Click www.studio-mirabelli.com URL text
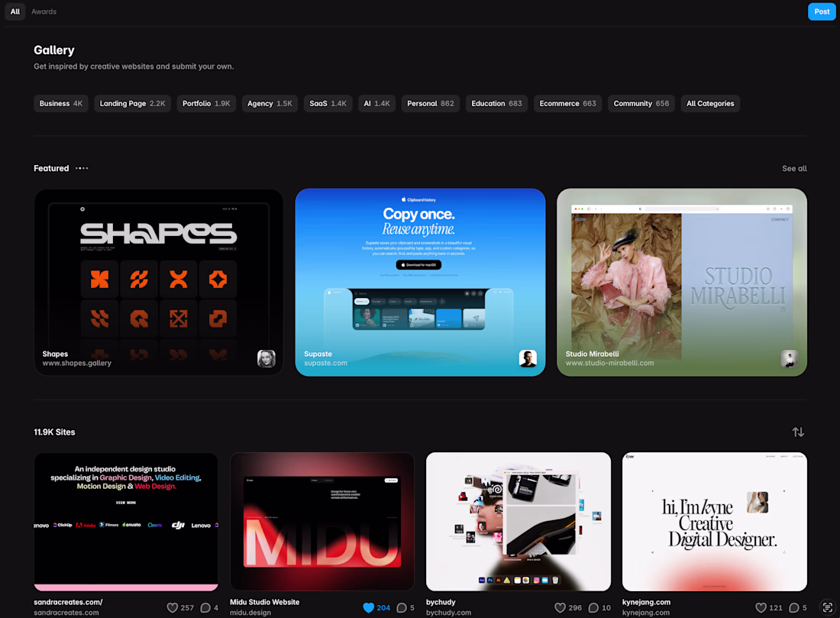Viewport: 840px width, 618px height. pos(609,363)
